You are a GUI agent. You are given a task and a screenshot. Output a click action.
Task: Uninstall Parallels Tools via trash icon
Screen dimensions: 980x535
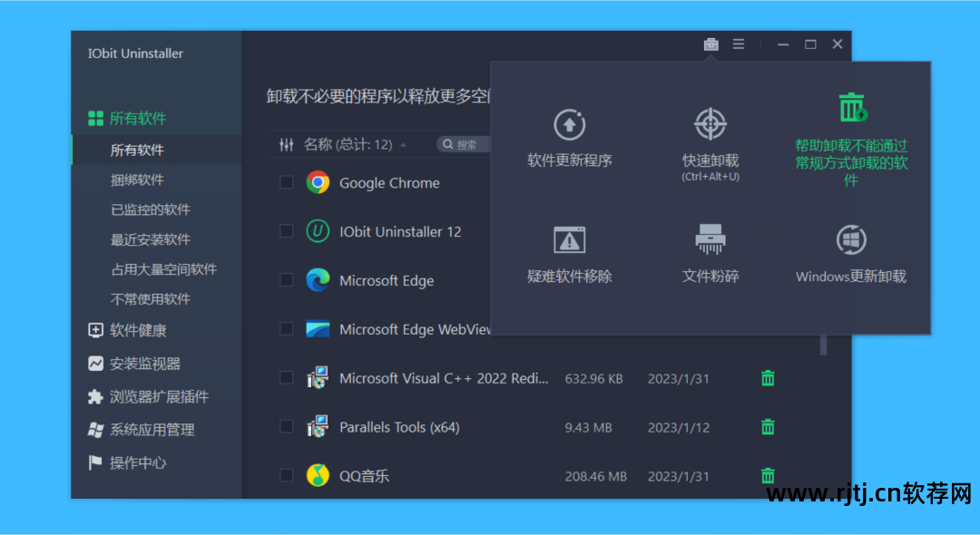click(x=769, y=427)
